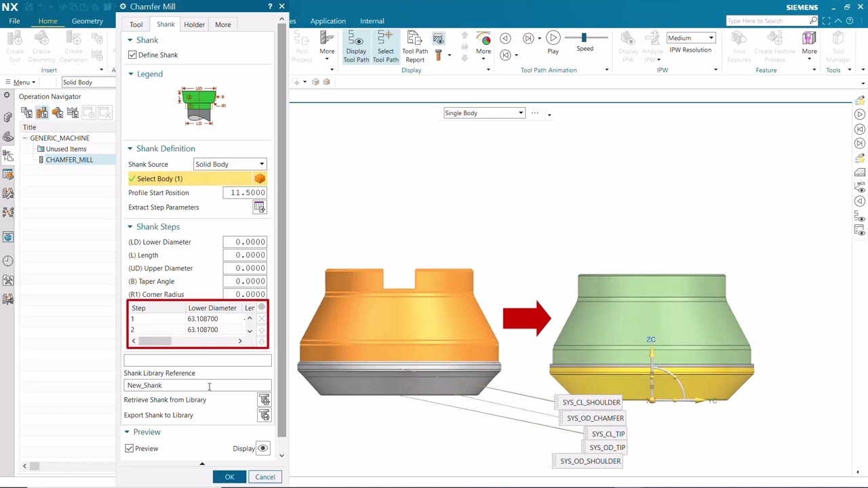Click the step table horizontal scrollbar
Viewport: 868px width, 488px height.
(x=186, y=341)
